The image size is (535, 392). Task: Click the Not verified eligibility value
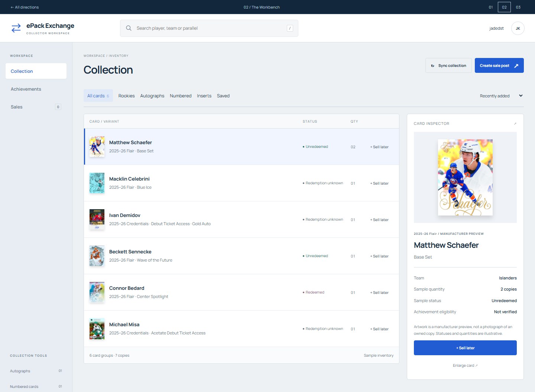(x=505, y=312)
